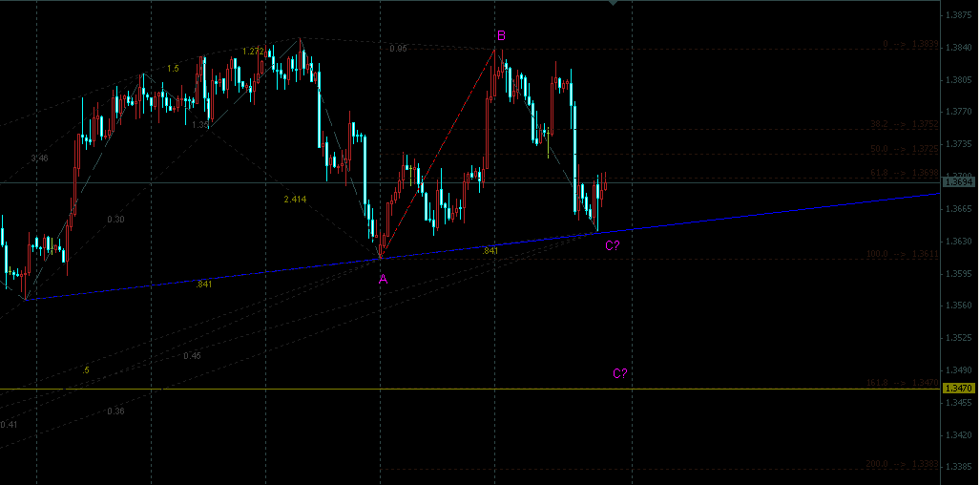This screenshot has height=485, width=980.
Task: Select the Fibonacci label 100.0 --> 1.3611
Action: coord(903,254)
